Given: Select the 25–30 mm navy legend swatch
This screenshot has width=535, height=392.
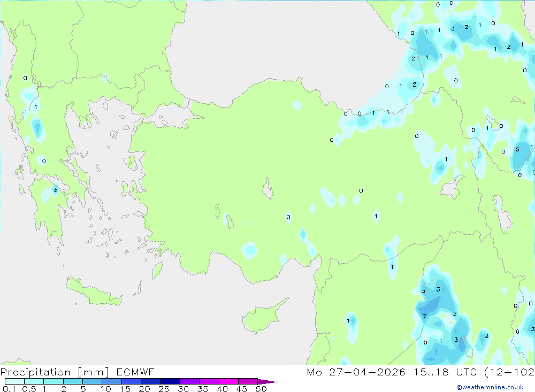Looking at the screenshot, I should click(x=170, y=381).
